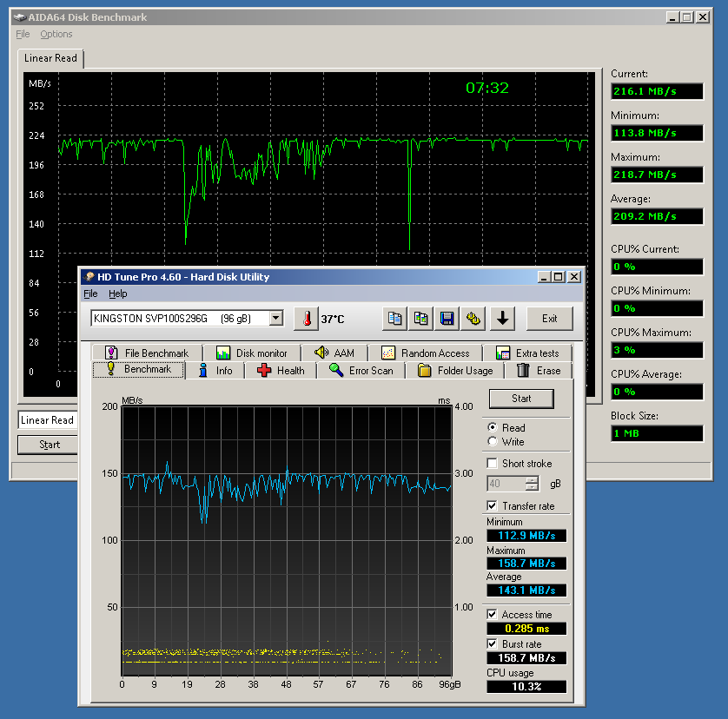Open the KINGSTON drive selection dropdown
728x719 pixels.
(276, 319)
